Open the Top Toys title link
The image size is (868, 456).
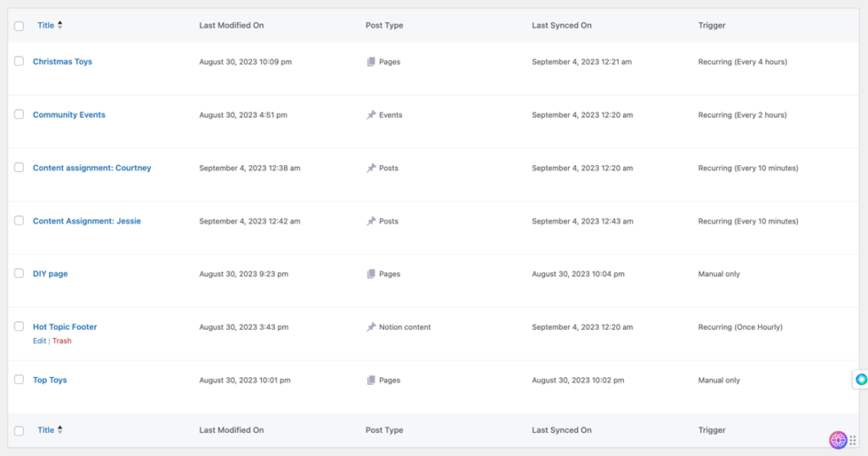coord(50,381)
